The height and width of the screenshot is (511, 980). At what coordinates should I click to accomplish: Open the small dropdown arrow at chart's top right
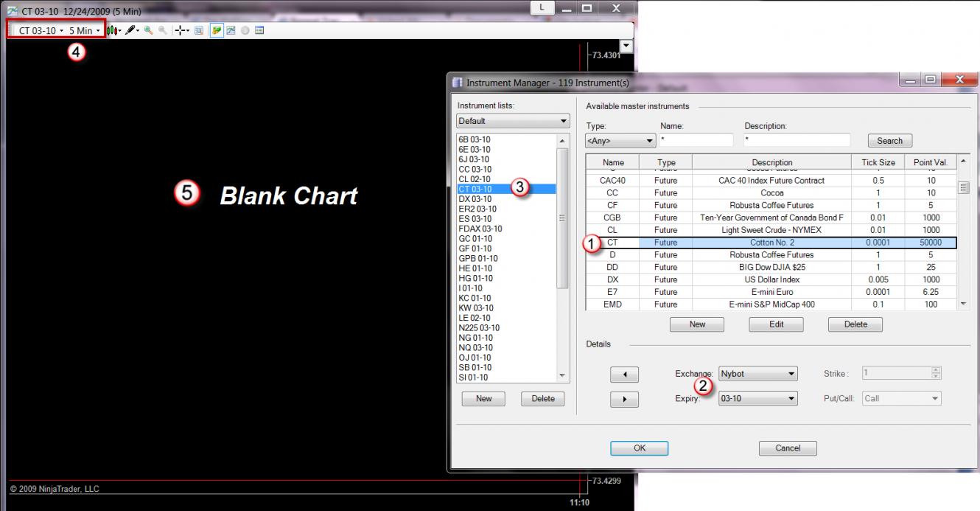point(627,46)
